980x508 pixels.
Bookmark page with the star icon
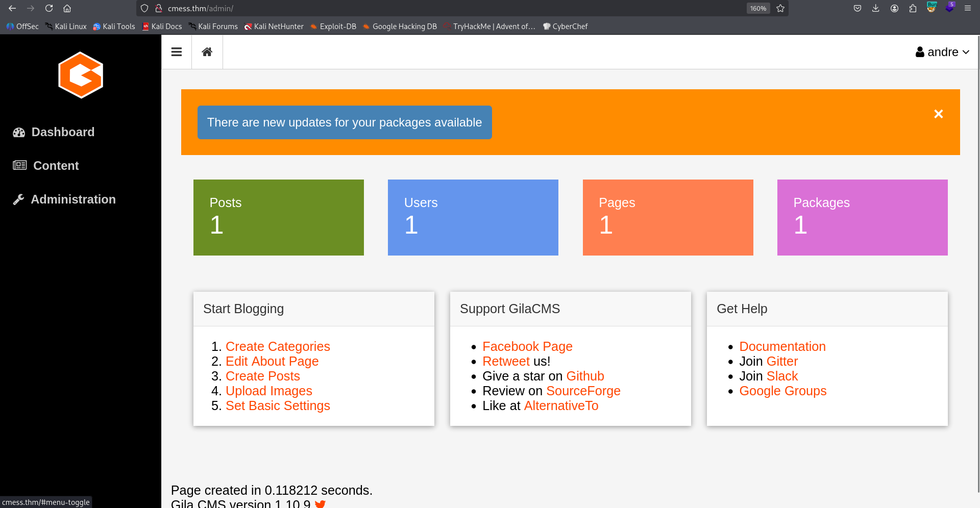[780, 8]
